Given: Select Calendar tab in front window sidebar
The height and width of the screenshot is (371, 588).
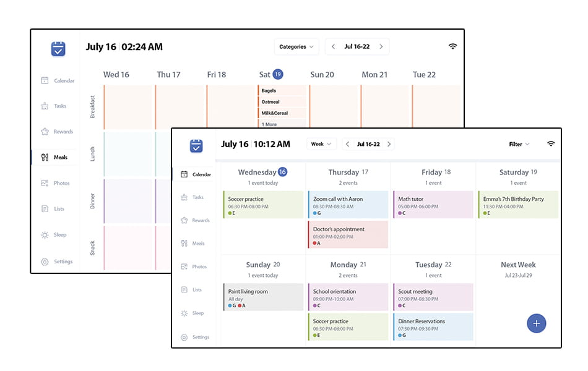Looking at the screenshot, I should pyautogui.click(x=194, y=174).
